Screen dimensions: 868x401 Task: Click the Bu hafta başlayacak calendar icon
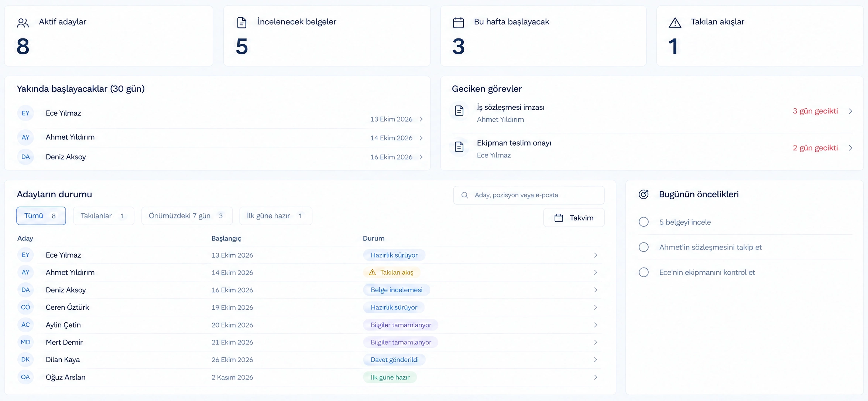(458, 23)
